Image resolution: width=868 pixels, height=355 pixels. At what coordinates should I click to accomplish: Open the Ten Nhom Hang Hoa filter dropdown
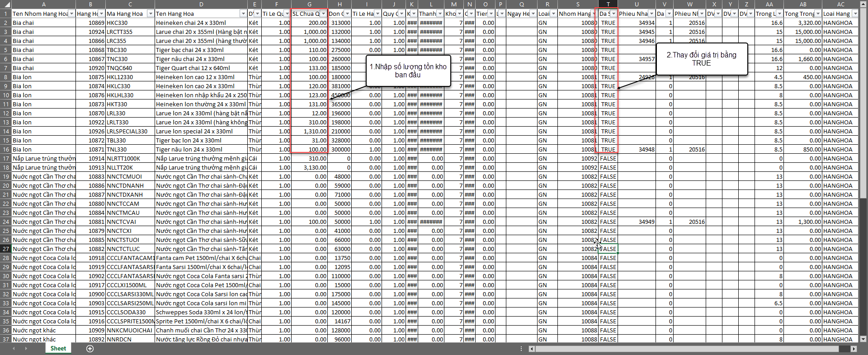coord(71,14)
